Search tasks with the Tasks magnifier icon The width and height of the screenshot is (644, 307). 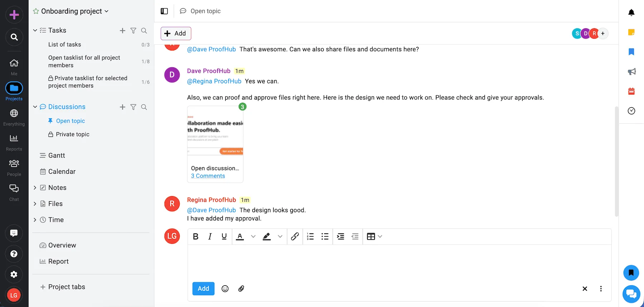click(144, 31)
